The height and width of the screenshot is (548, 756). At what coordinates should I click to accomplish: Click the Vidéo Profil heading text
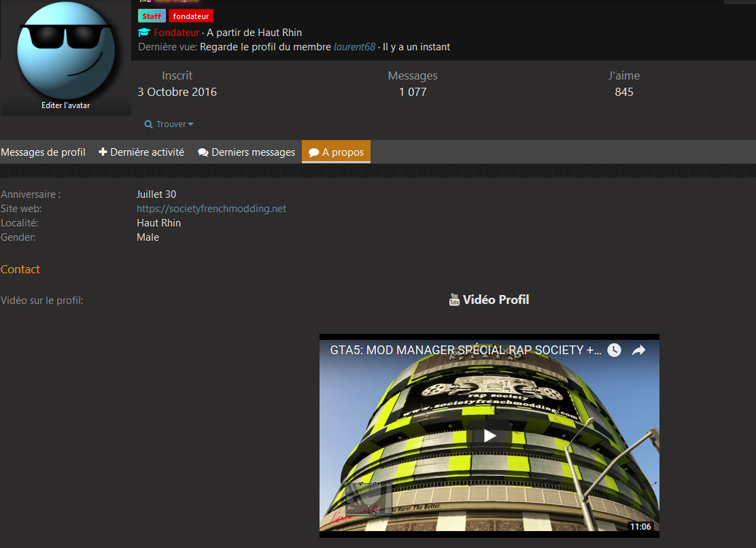click(496, 300)
